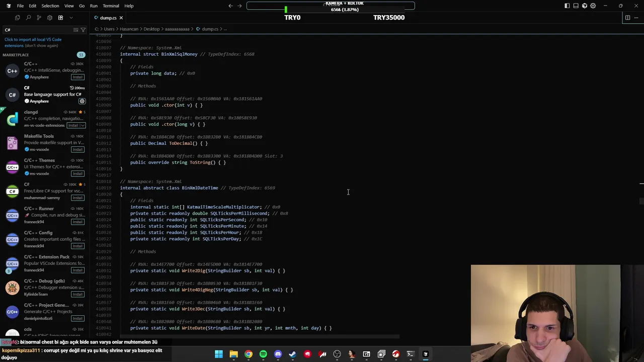The image size is (644, 362).
Task: Split the editor to the right
Action: pyautogui.click(x=627, y=18)
